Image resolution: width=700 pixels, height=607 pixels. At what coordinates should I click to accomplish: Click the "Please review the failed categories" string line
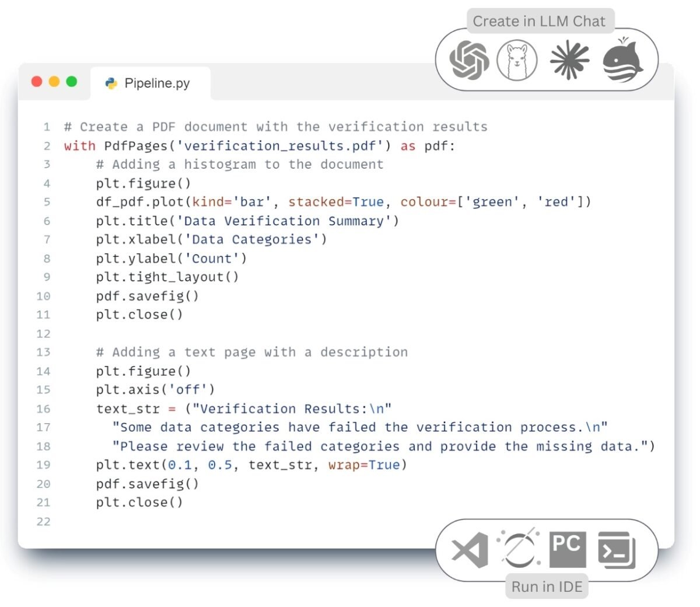pyautogui.click(x=380, y=446)
